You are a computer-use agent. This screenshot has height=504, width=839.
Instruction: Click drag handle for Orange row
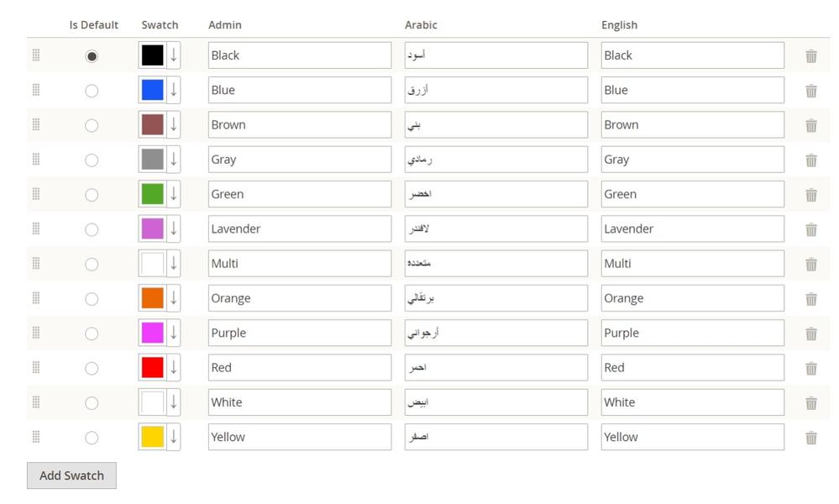click(x=35, y=298)
